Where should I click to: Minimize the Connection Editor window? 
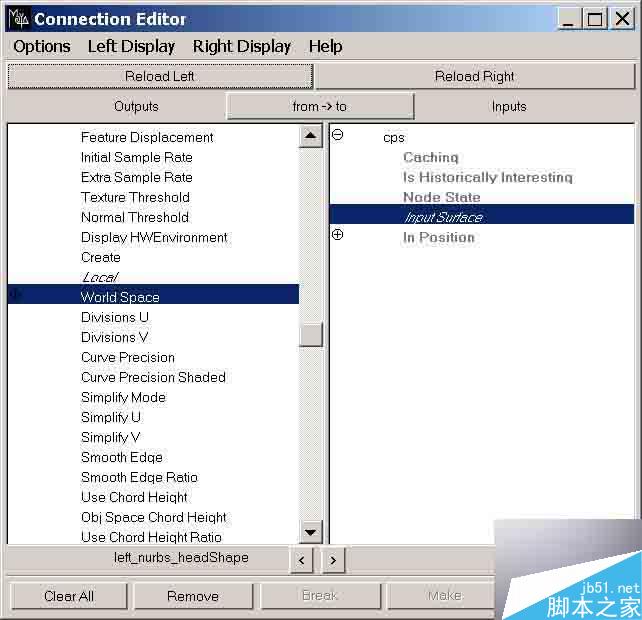click(568, 19)
